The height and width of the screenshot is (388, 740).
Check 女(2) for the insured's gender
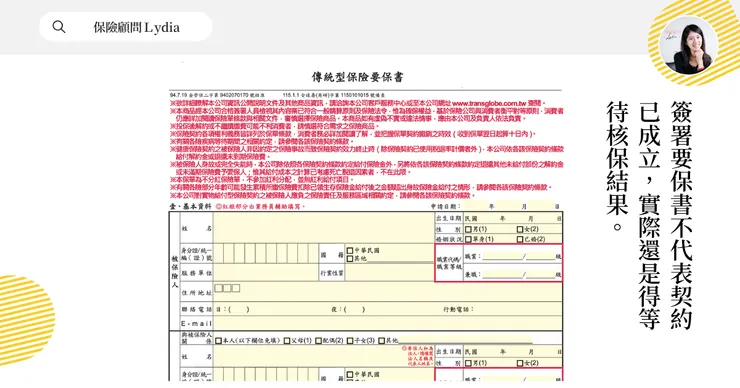point(520,229)
